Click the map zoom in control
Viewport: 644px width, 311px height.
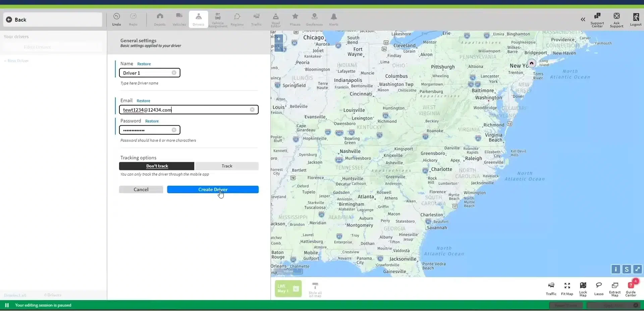[279, 39]
